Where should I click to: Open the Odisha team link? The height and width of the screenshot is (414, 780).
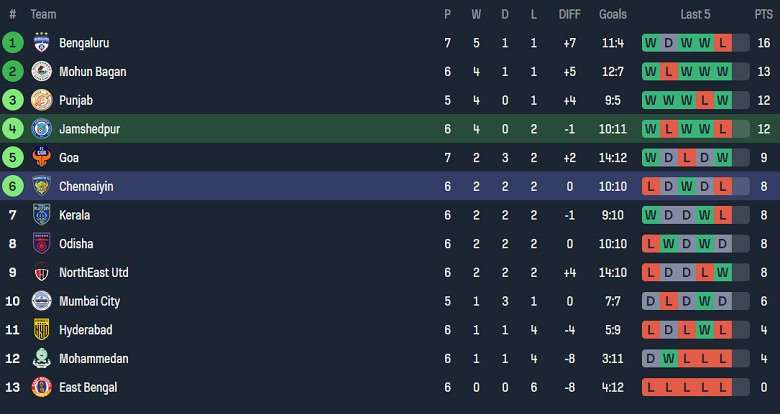(x=76, y=244)
